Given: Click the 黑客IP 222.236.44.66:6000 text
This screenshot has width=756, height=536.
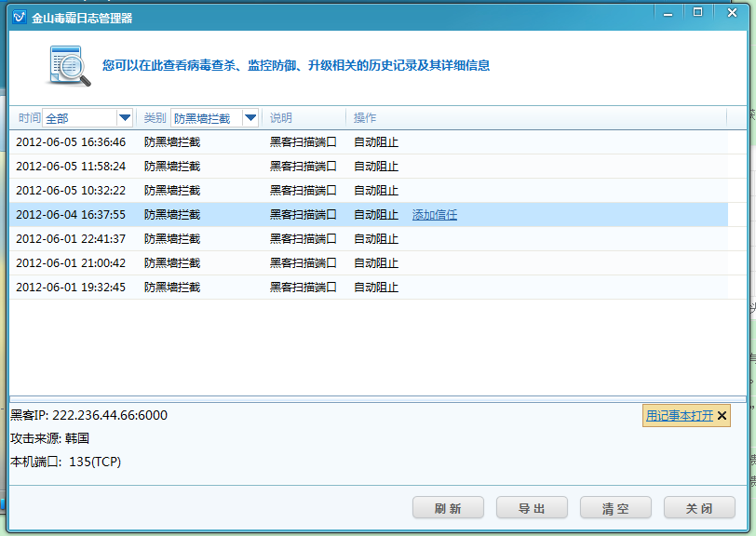Looking at the screenshot, I should click(x=89, y=415).
